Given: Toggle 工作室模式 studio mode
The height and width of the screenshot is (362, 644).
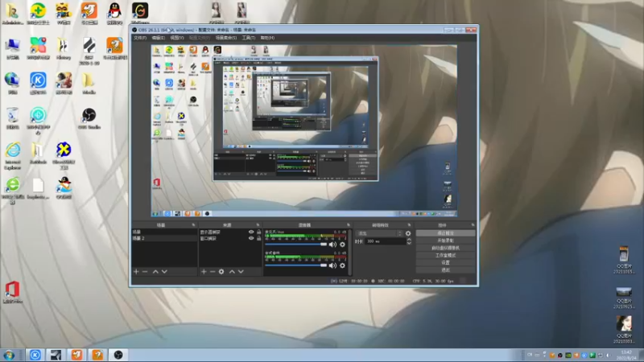Looking at the screenshot, I should click(x=446, y=255).
